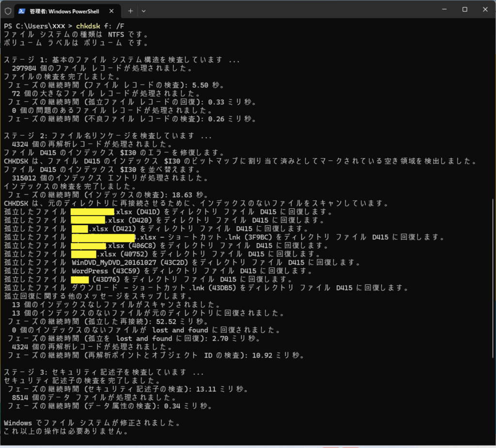Open a new terminal tab with plus
This screenshot has width=496, height=448.
click(x=130, y=10)
